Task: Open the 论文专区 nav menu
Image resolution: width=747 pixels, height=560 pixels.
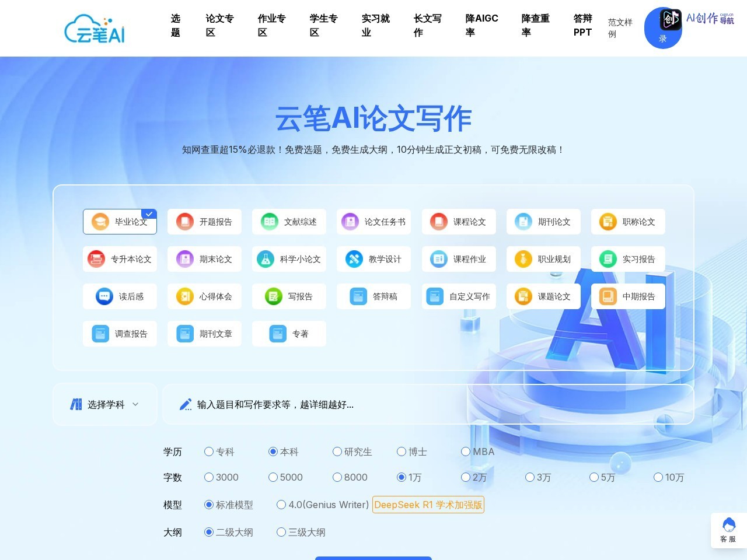Action: click(x=219, y=26)
